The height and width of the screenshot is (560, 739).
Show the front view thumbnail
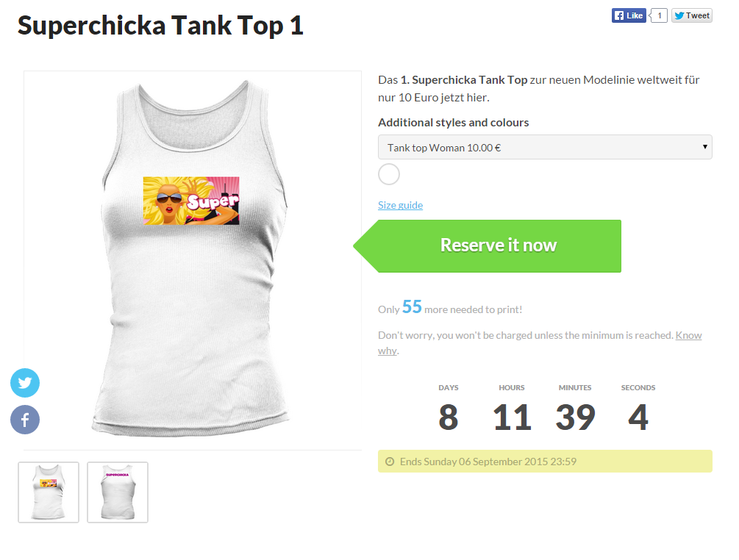click(x=49, y=492)
